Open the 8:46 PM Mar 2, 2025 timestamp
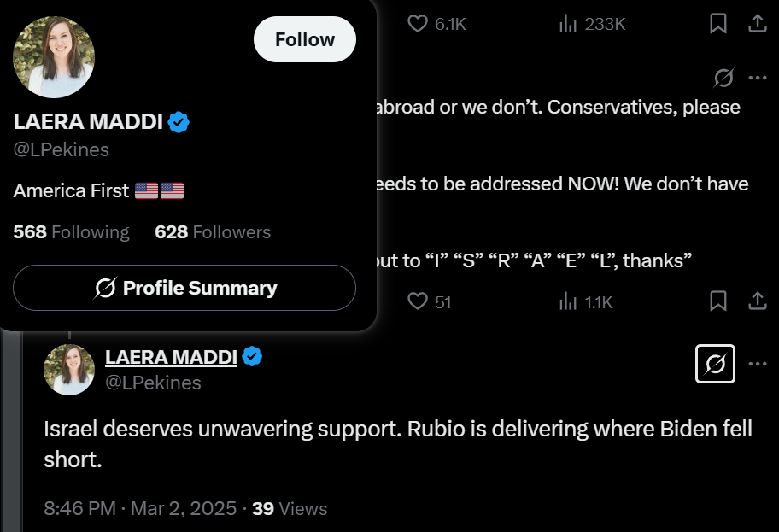779x532 pixels. (140, 508)
